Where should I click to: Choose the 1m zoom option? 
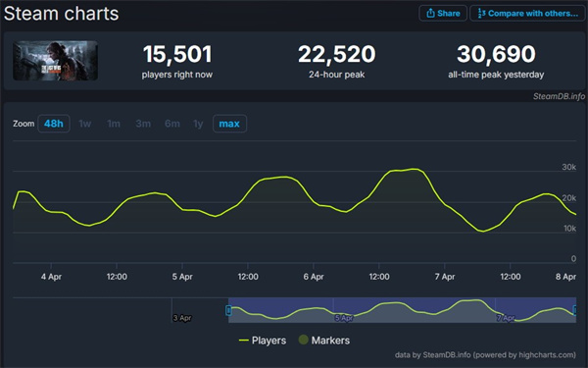coord(114,124)
